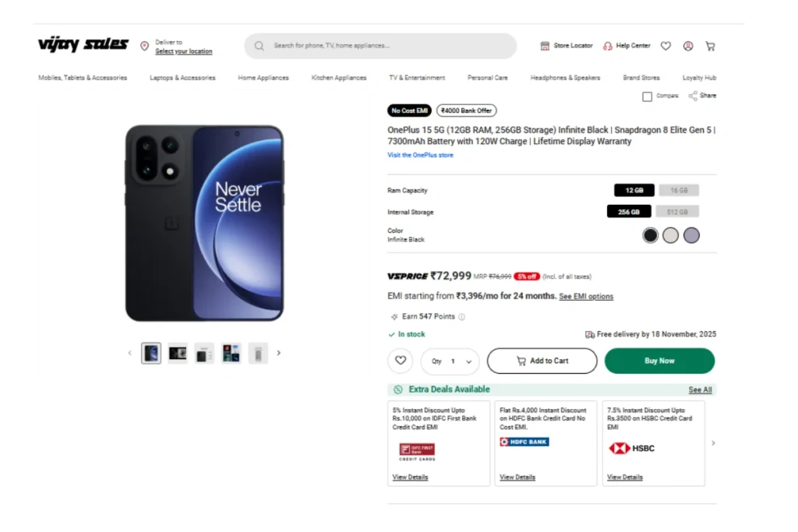Select 16 GB RAM capacity option
Screen dimensions: 798x532
click(679, 190)
